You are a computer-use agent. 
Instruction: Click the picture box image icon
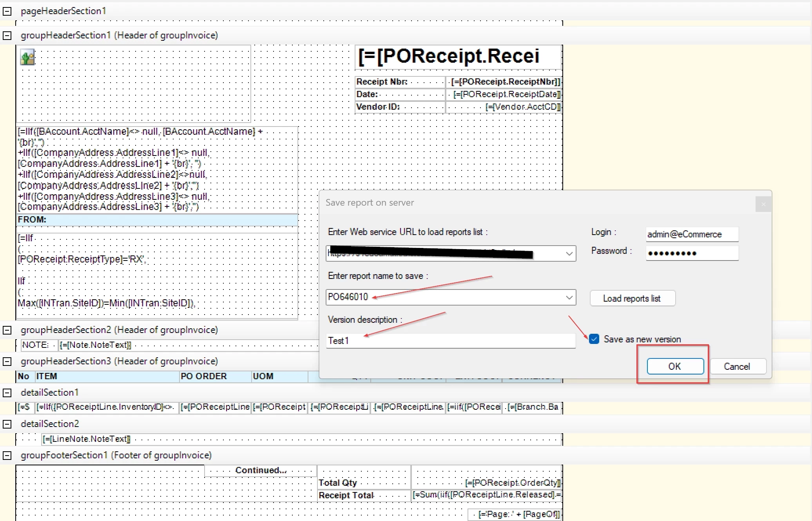tap(27, 57)
